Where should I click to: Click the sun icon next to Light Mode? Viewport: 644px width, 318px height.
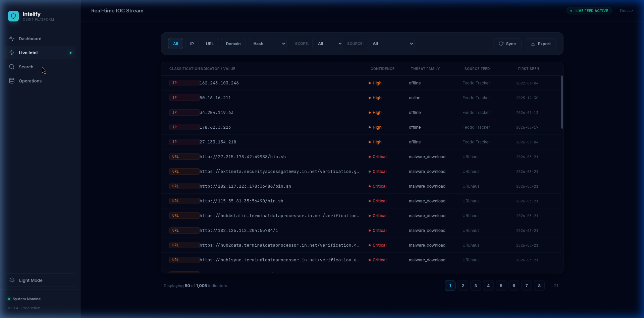click(x=12, y=280)
